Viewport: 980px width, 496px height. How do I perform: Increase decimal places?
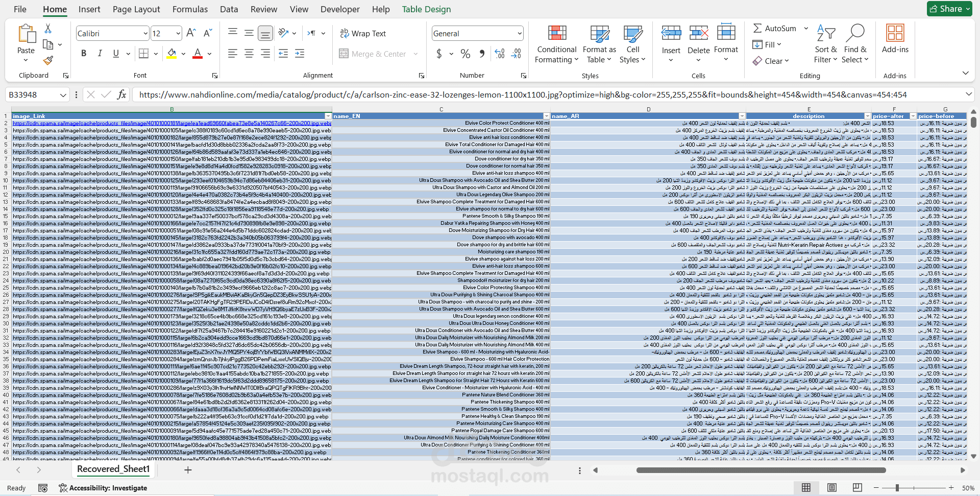(500, 54)
